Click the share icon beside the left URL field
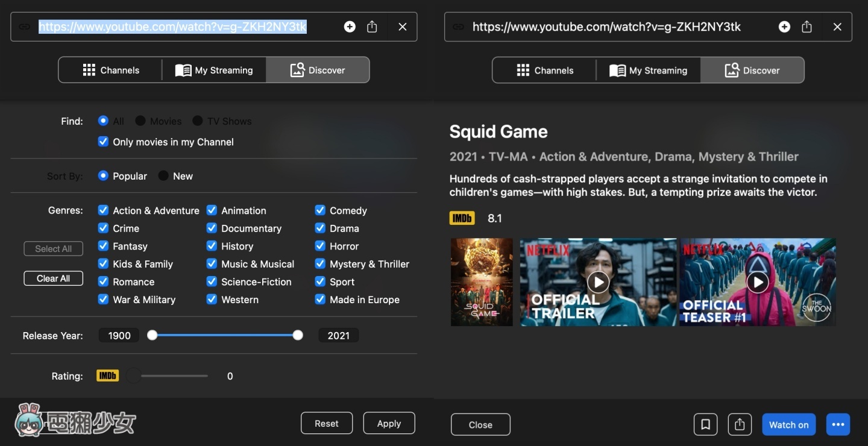 pyautogui.click(x=371, y=27)
